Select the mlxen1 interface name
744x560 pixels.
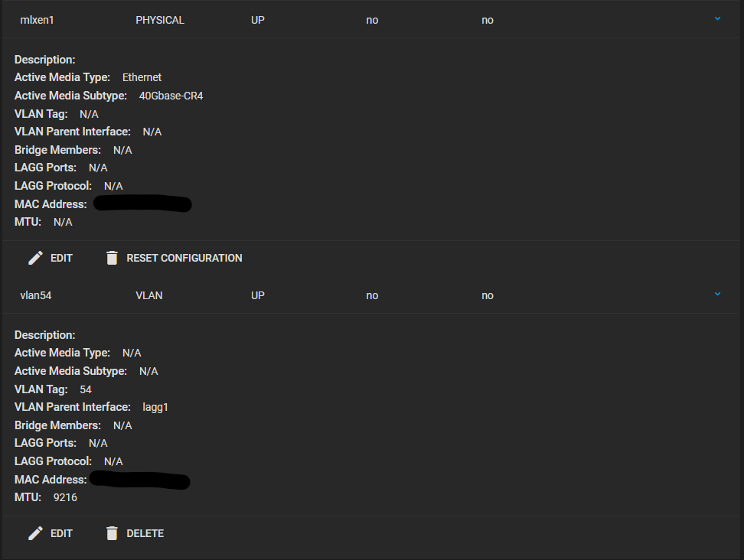(x=37, y=20)
